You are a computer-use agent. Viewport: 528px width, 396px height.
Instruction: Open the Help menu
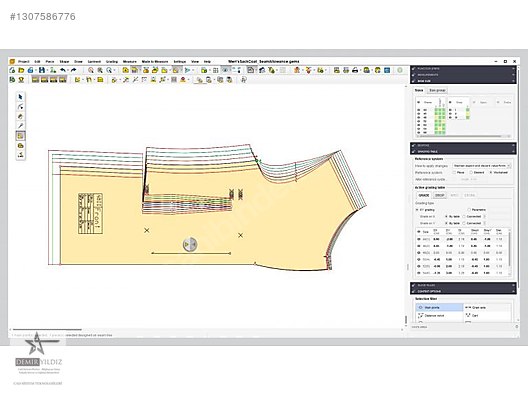click(x=207, y=62)
